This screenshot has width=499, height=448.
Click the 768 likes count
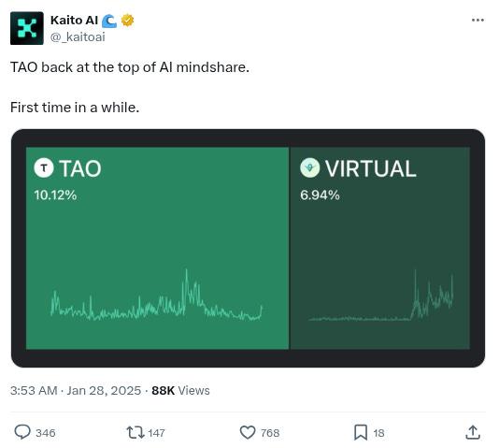[270, 433]
